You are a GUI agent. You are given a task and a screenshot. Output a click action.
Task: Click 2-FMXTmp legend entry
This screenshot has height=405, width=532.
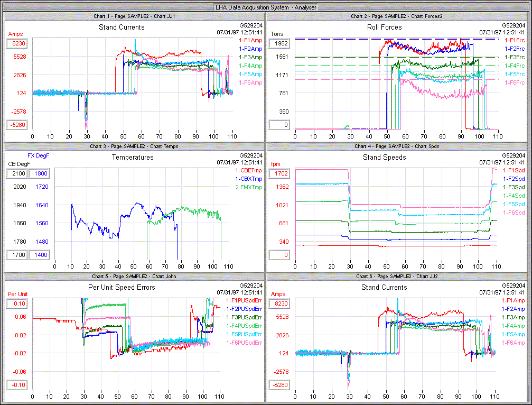pos(249,187)
